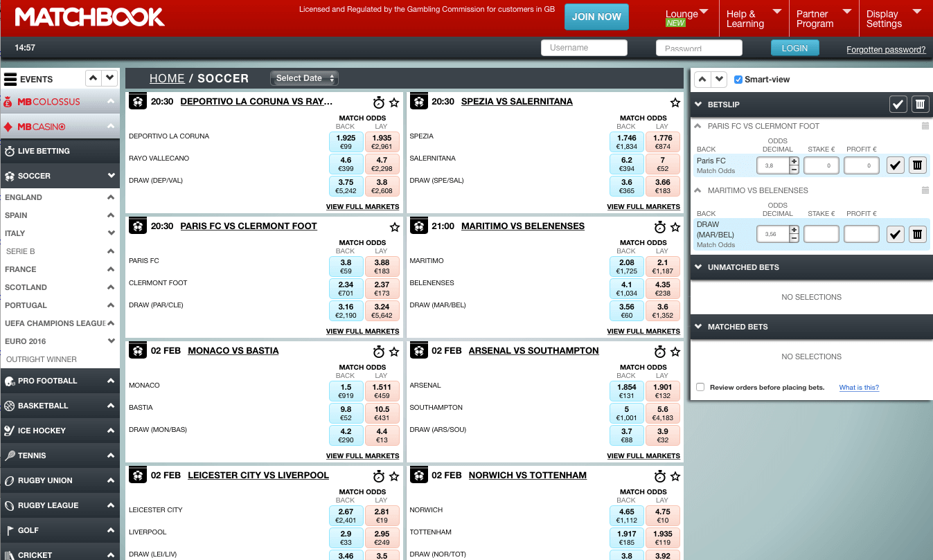933x560 pixels.
Task: Click the Paris FC stake field
Action: tap(821, 165)
